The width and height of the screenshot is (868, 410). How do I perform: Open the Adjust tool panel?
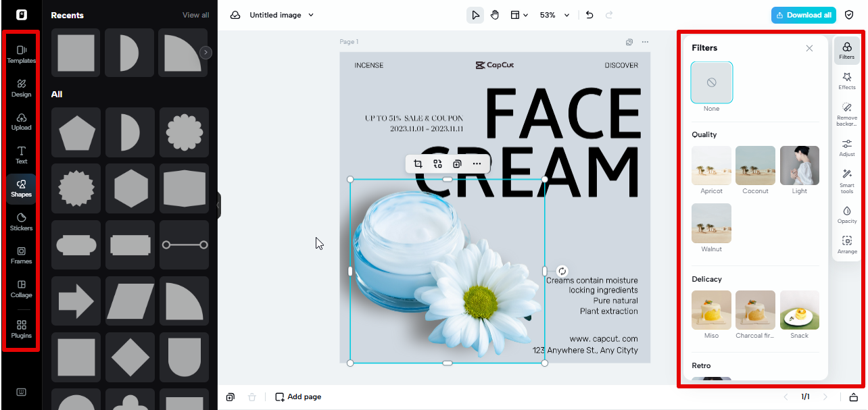[x=847, y=148]
